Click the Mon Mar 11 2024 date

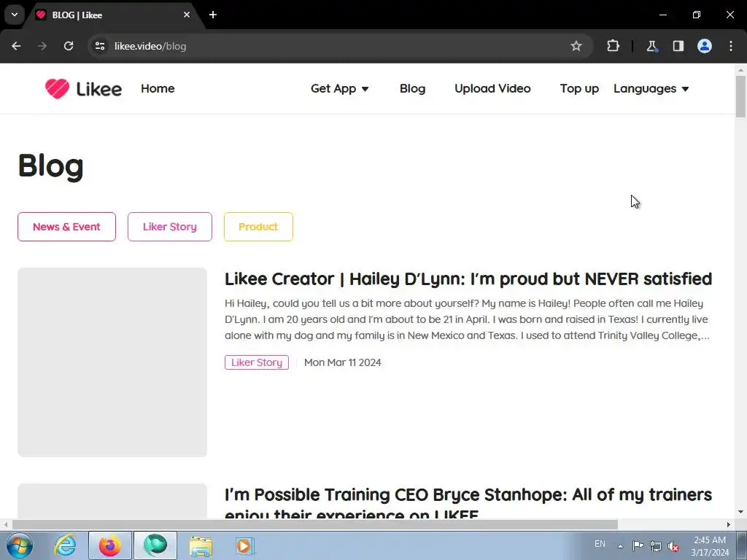343,362
